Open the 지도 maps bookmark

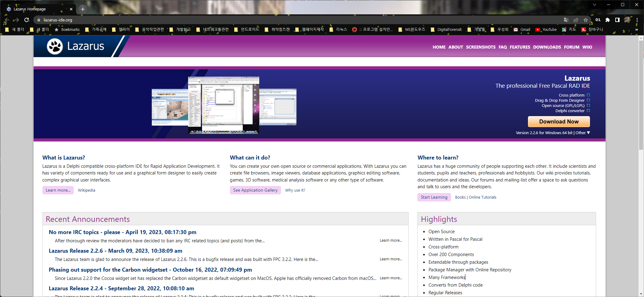pos(569,30)
